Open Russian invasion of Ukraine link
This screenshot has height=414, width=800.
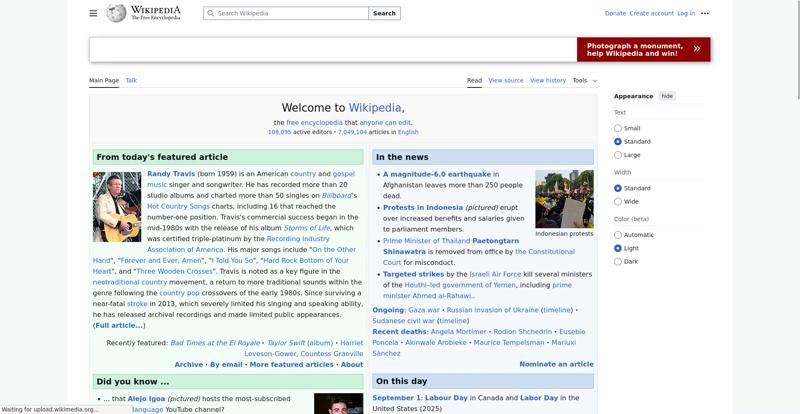point(492,310)
